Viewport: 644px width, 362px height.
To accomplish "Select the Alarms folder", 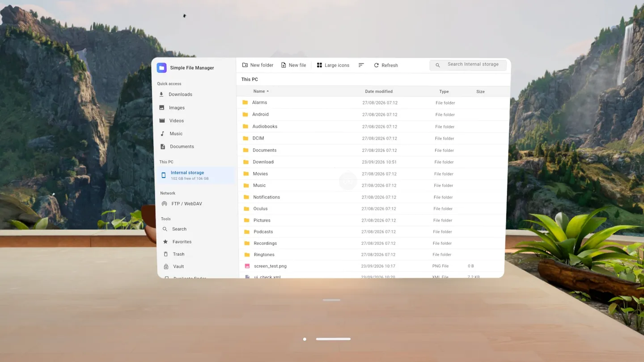I will pyautogui.click(x=373, y=103).
